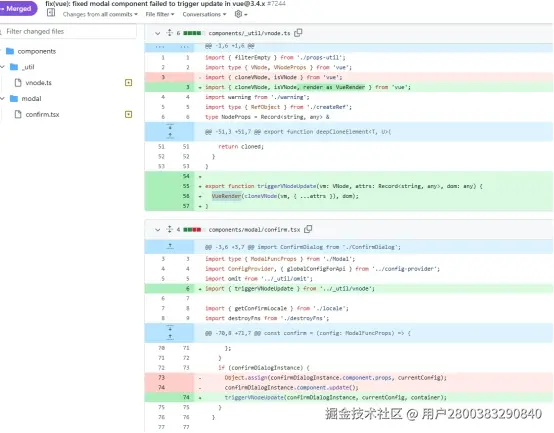Expand all lines of vnode.ts diff
554x433 pixels.
170,33
